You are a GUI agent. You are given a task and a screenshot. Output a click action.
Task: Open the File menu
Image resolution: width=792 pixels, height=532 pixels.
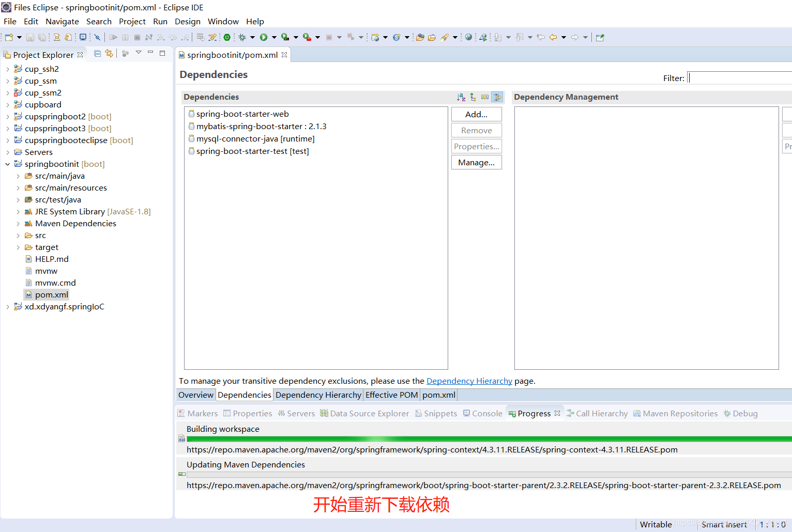(x=10, y=22)
